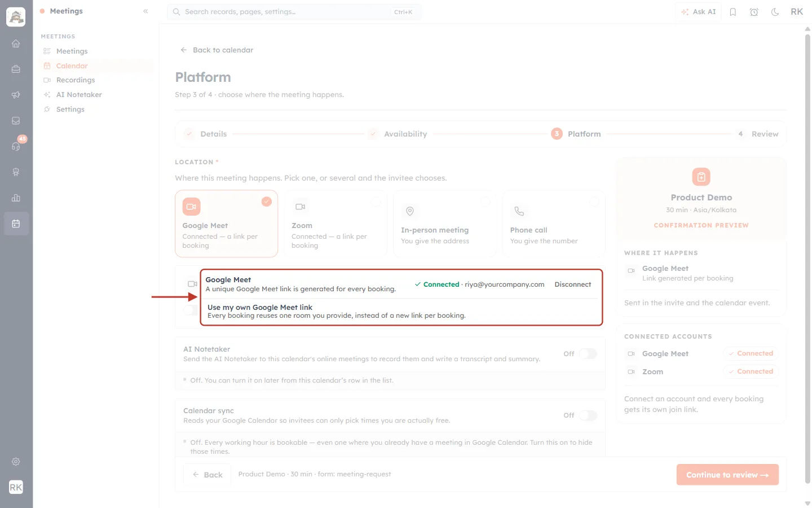
Task: Open the megaphone campaigns icon
Action: [x=16, y=95]
